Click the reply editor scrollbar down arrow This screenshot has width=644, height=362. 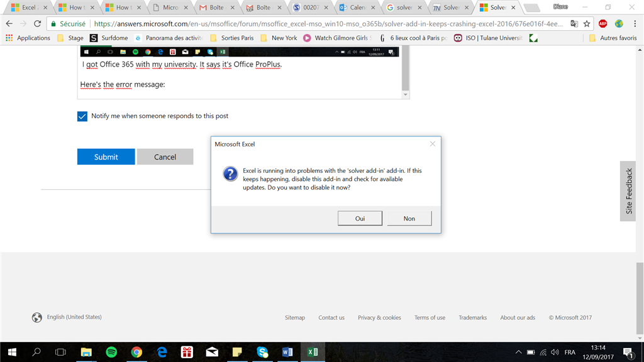pyautogui.click(x=406, y=95)
